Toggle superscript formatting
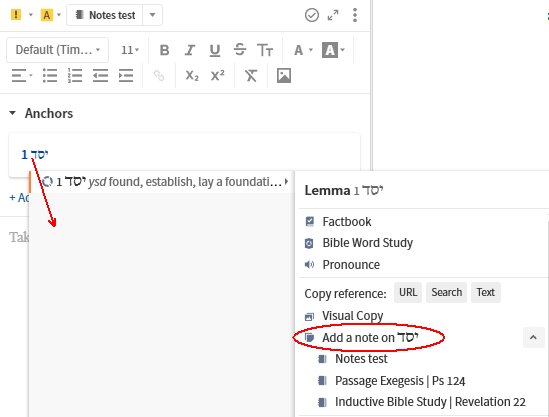 tap(217, 76)
